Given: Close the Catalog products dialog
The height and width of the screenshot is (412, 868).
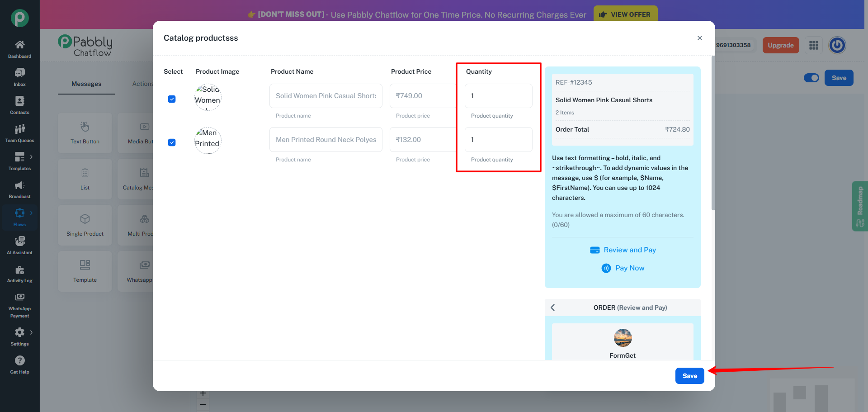Looking at the screenshot, I should (700, 38).
